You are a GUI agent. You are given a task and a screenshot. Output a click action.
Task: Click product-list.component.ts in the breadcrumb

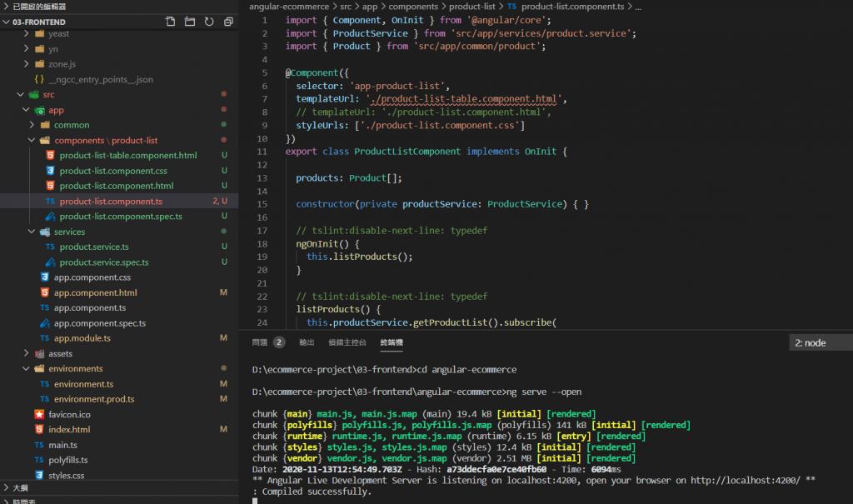[x=573, y=7]
